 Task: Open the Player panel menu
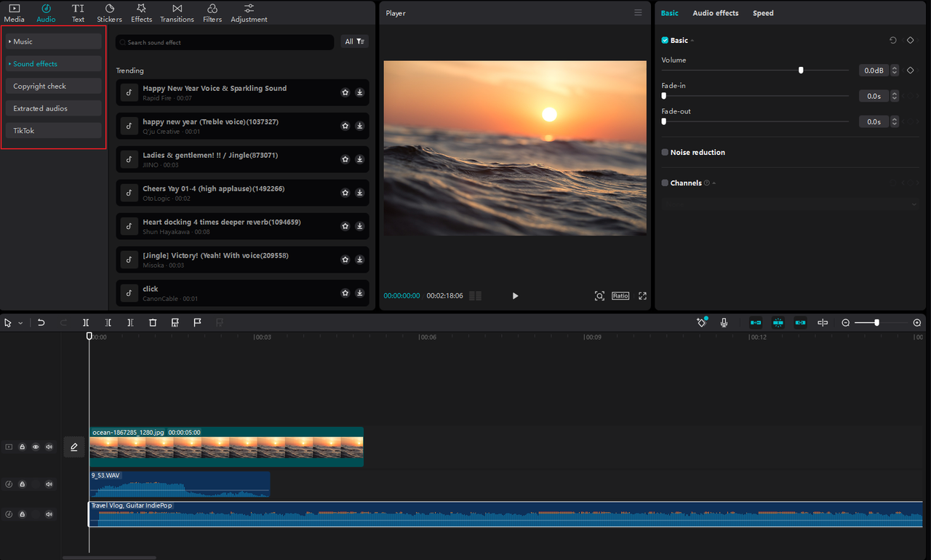(638, 12)
